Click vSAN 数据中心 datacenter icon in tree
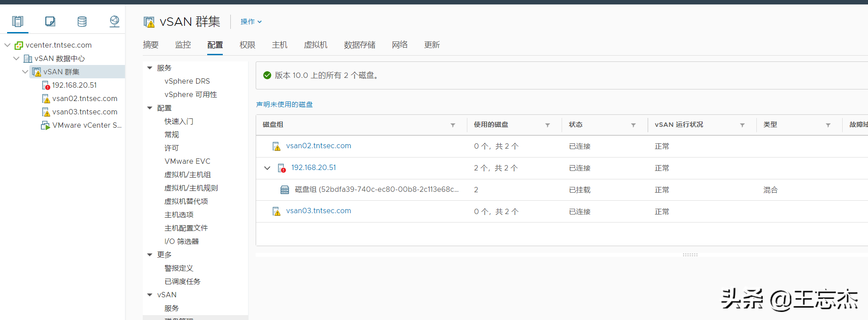868x320 pixels. (28, 58)
